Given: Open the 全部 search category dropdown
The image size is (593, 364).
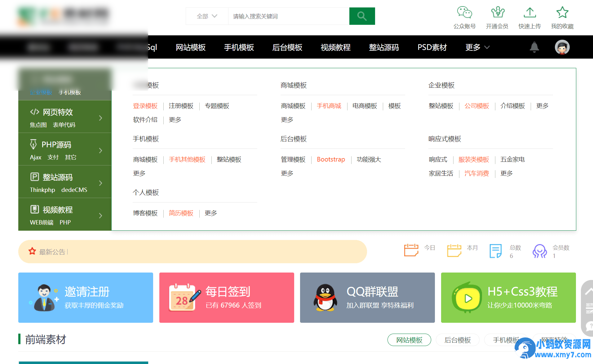Looking at the screenshot, I should tap(207, 16).
